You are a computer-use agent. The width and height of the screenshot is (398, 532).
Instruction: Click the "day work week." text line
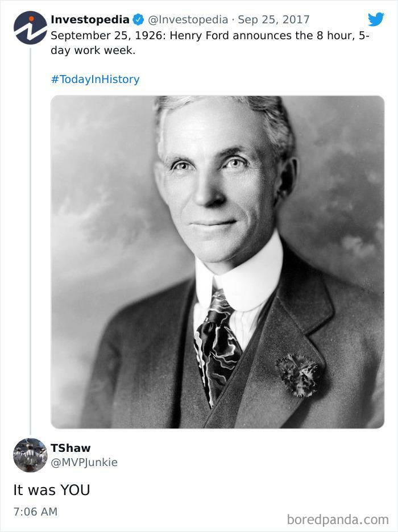click(x=93, y=49)
